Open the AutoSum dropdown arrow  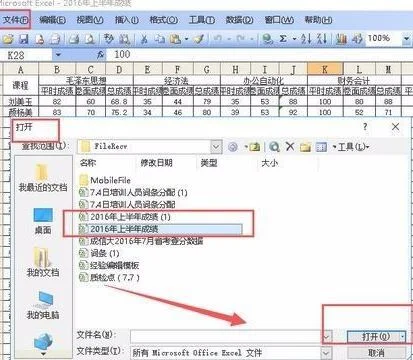(x=294, y=39)
